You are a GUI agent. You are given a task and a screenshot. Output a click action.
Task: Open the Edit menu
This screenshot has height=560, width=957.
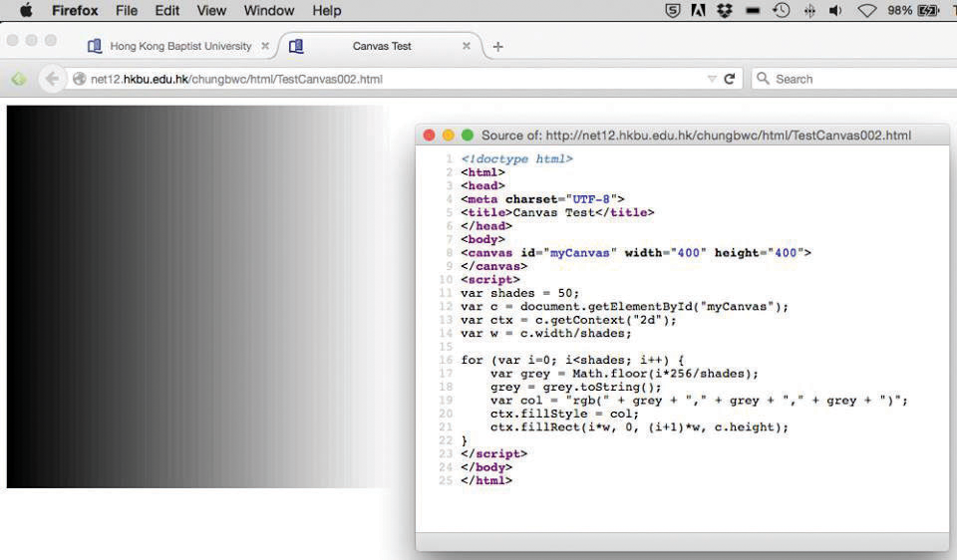tap(166, 10)
